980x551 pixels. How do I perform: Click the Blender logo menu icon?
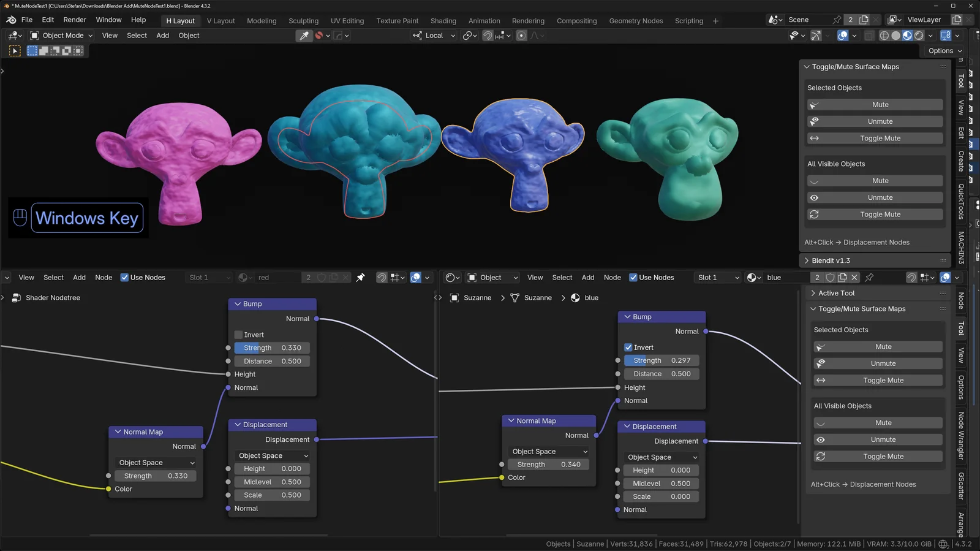tap(11, 20)
